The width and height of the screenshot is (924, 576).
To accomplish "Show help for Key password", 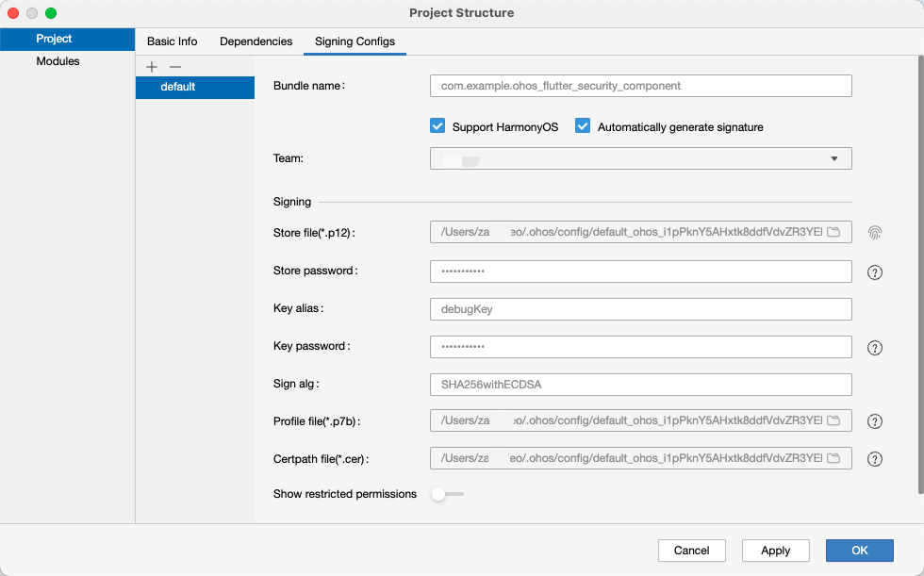I will pyautogui.click(x=875, y=348).
